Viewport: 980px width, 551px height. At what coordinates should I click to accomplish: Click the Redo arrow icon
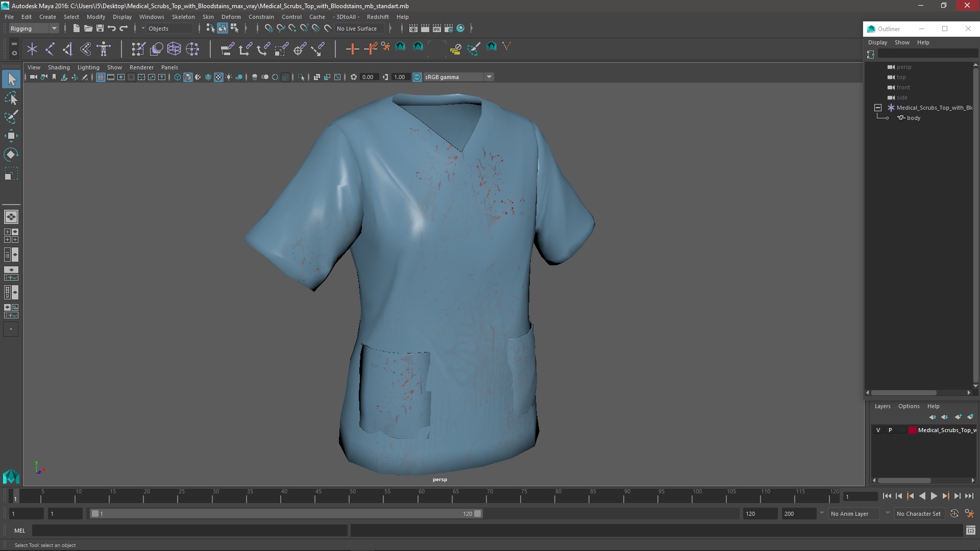click(x=124, y=29)
